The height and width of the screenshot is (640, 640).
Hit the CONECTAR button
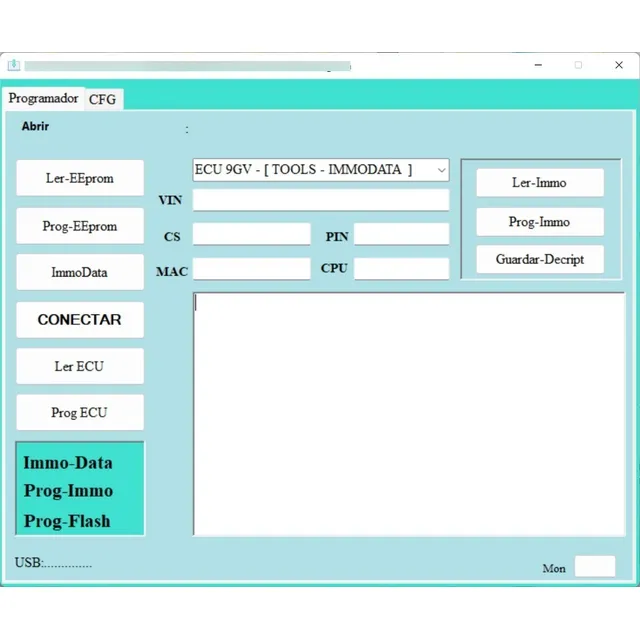80,320
